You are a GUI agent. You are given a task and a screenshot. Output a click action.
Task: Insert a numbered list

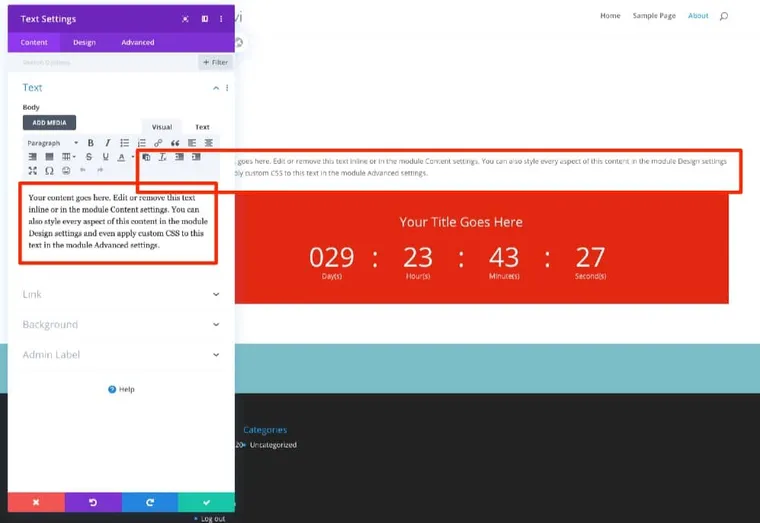[x=142, y=143]
